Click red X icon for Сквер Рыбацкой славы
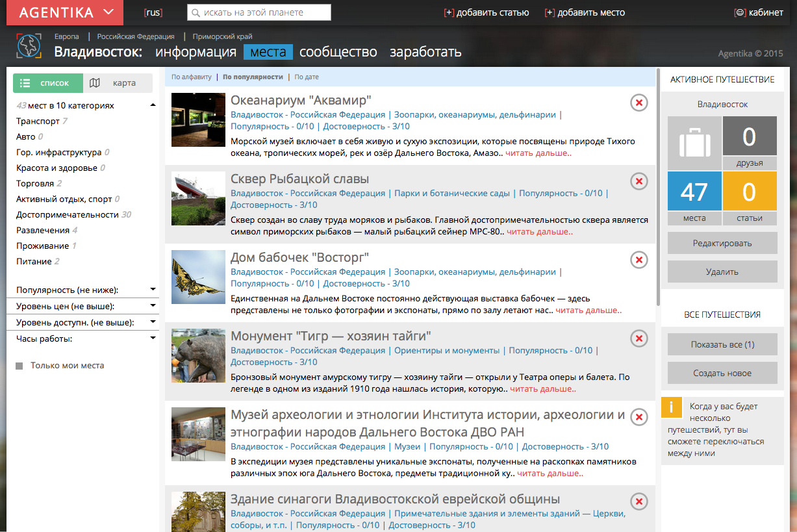 tap(639, 181)
